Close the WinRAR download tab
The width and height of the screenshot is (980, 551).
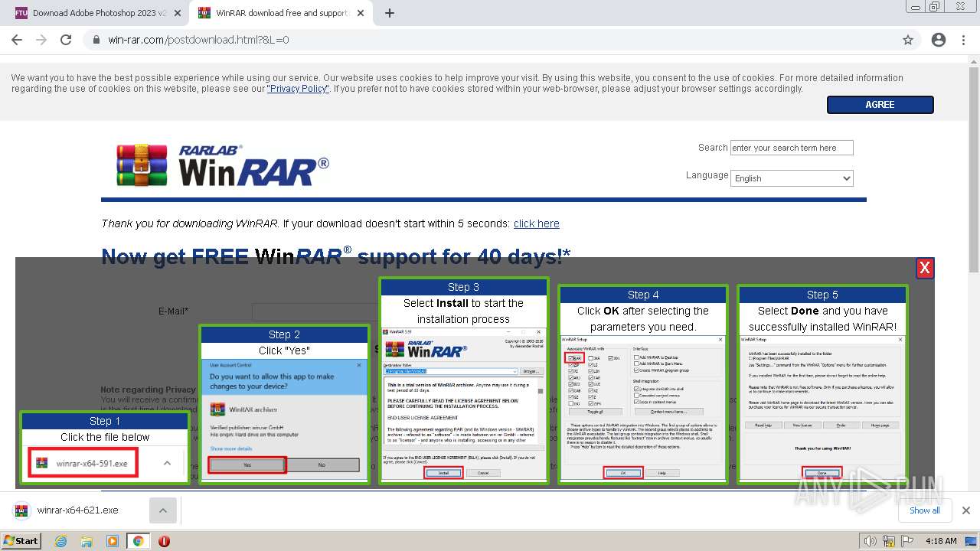point(361,13)
